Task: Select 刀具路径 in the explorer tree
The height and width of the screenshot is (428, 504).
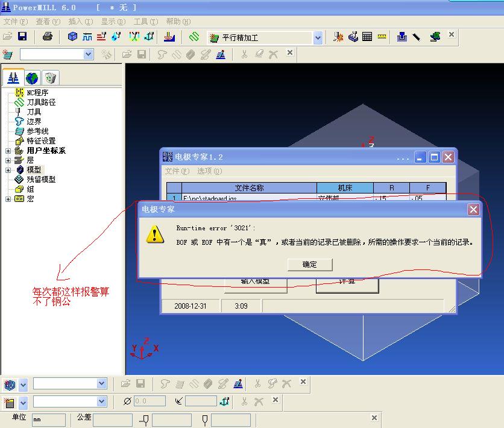Action: [41, 102]
